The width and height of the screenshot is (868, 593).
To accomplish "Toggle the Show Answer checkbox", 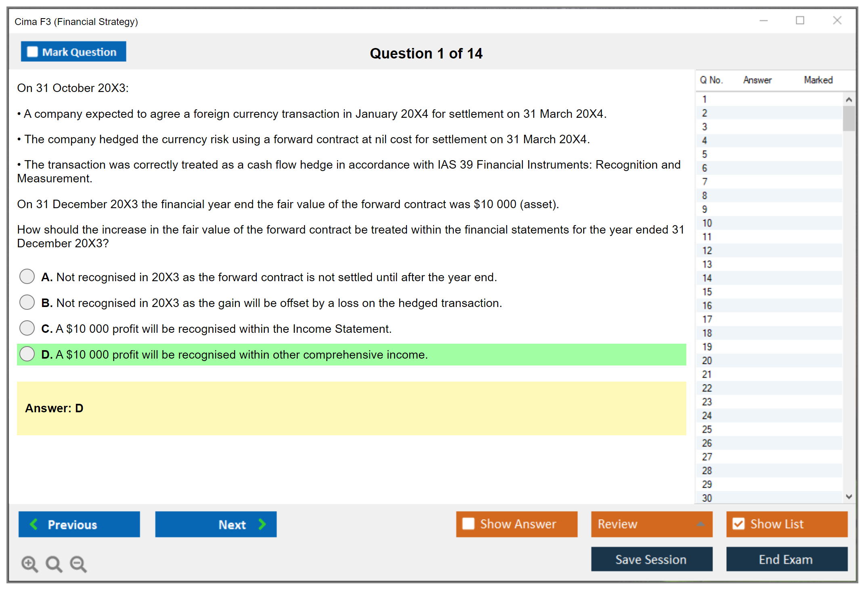I will [468, 524].
